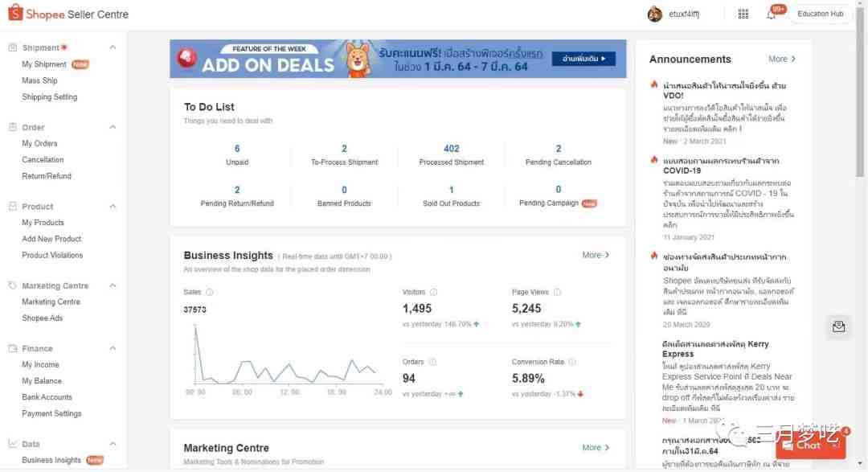This screenshot has width=868, height=472.
Task: Click the Orders info icon
Action: tap(432, 362)
